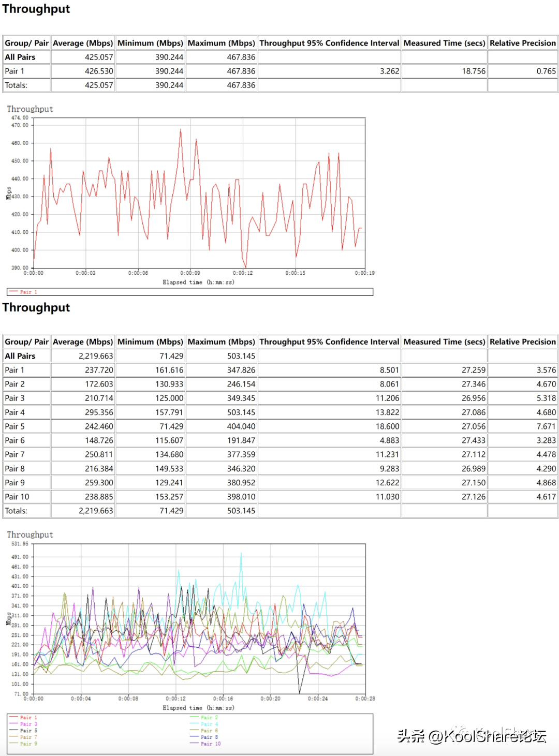Select 2,219.663 in the Totals row

[96, 511]
